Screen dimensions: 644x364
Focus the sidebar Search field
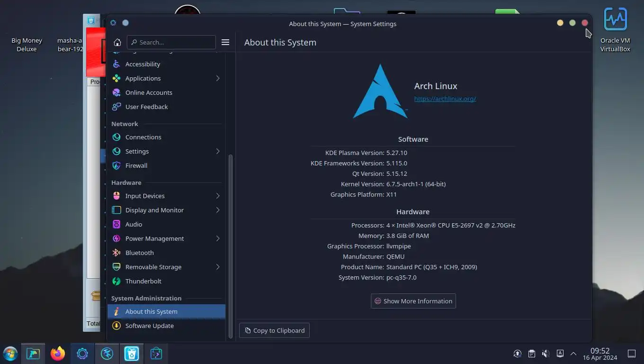point(171,42)
